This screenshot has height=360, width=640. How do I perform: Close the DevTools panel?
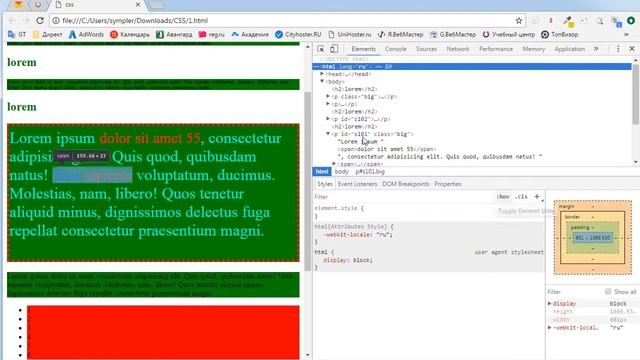click(632, 49)
